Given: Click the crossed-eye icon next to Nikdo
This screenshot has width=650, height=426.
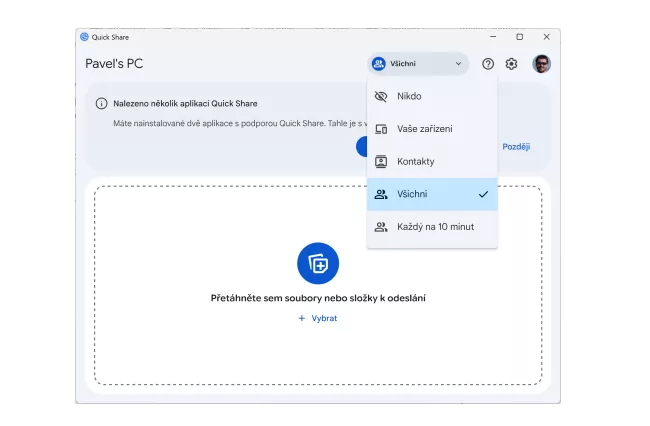Looking at the screenshot, I should (381, 96).
